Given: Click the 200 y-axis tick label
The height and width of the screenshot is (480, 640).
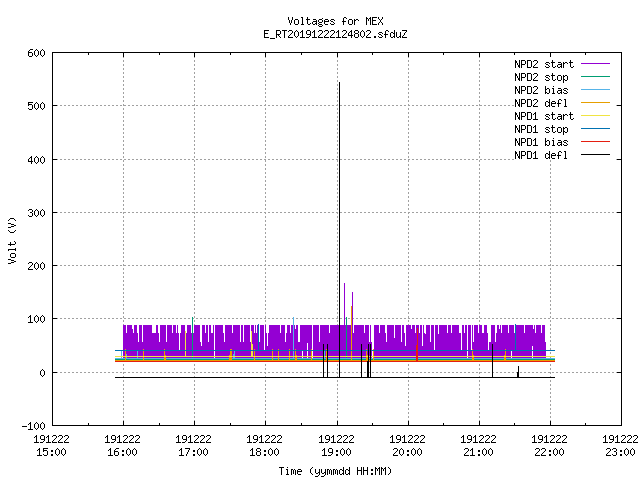Looking at the screenshot, I should click(x=36, y=266).
